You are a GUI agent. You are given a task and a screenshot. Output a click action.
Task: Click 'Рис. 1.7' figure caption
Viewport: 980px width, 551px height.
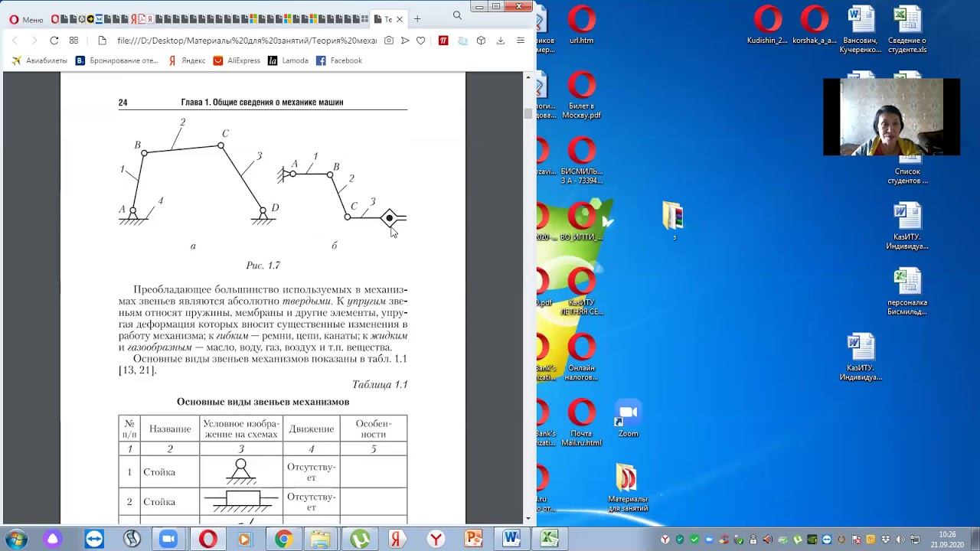[263, 266]
